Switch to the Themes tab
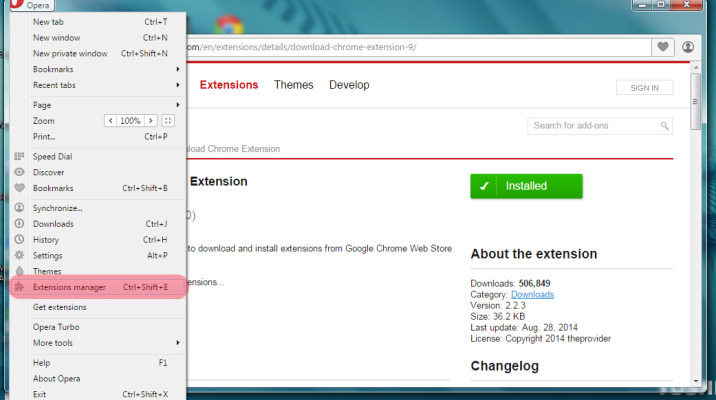This screenshot has width=716, height=400. (293, 86)
